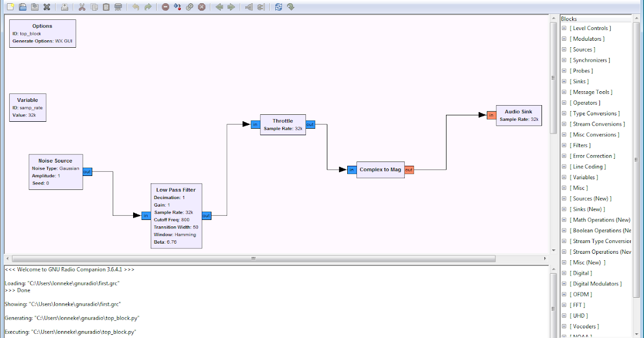Click the Audio Sink orange in port

tap(491, 115)
